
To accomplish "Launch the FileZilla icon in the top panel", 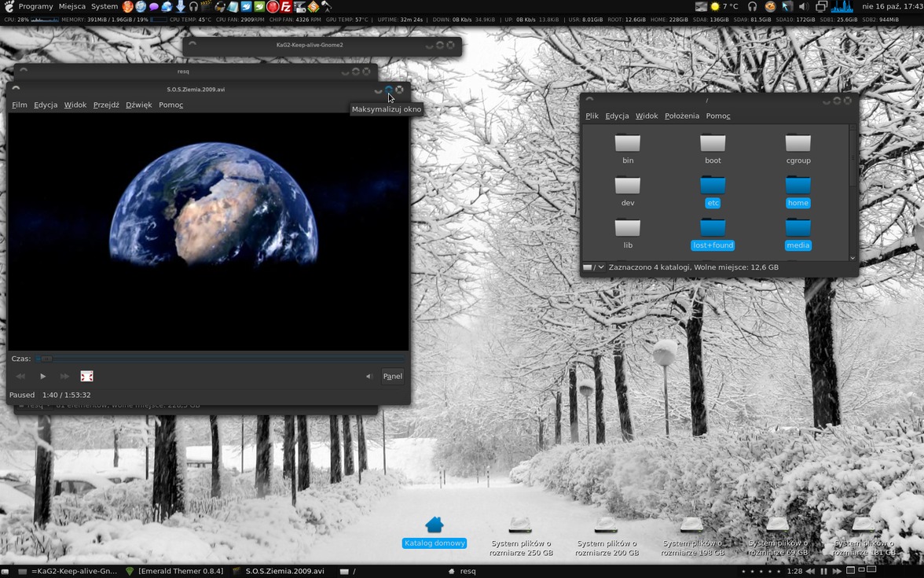I will pos(286,7).
